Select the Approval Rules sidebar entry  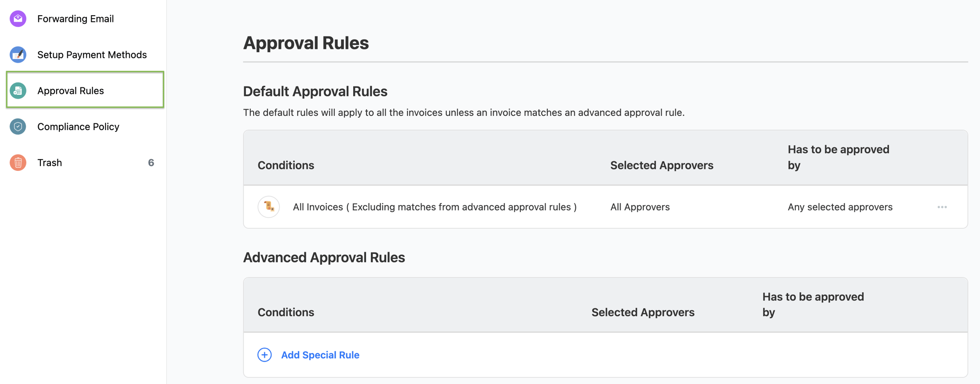click(71, 90)
